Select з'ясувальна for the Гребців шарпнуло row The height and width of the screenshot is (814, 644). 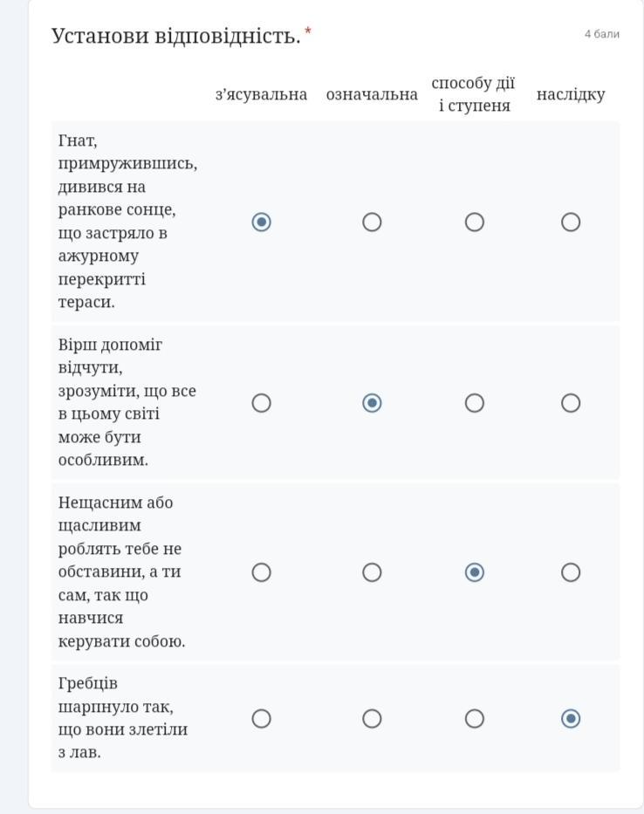(x=261, y=719)
